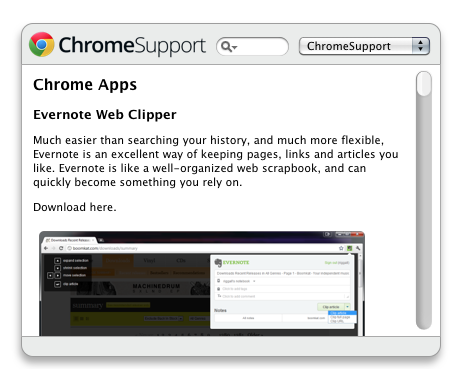Click the dropdown's up-down arrows
463x383 pixels.
pos(421,46)
